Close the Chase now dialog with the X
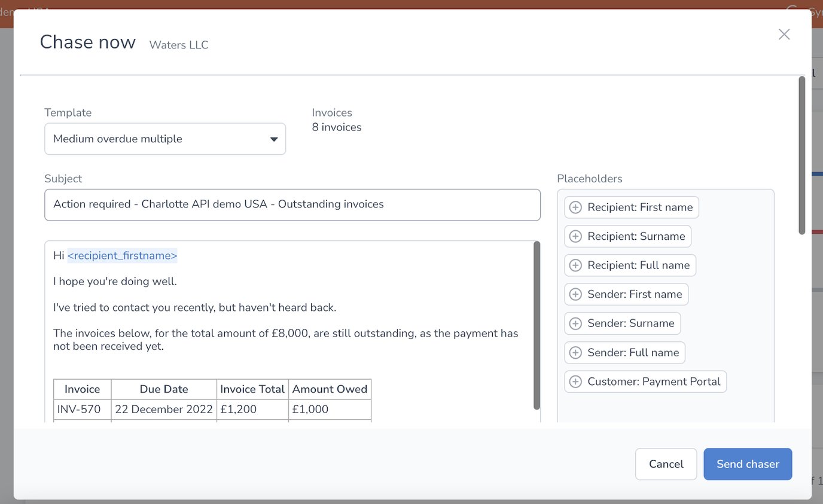The image size is (823, 504). click(x=784, y=34)
